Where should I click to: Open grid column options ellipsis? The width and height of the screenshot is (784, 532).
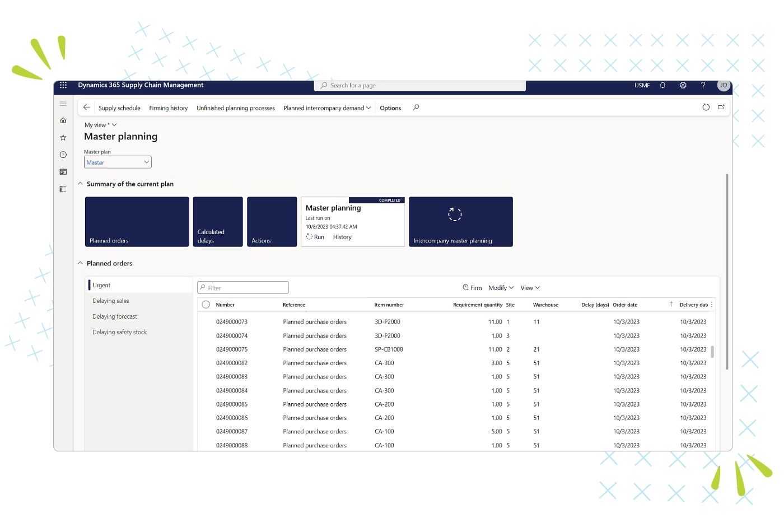[x=712, y=305]
